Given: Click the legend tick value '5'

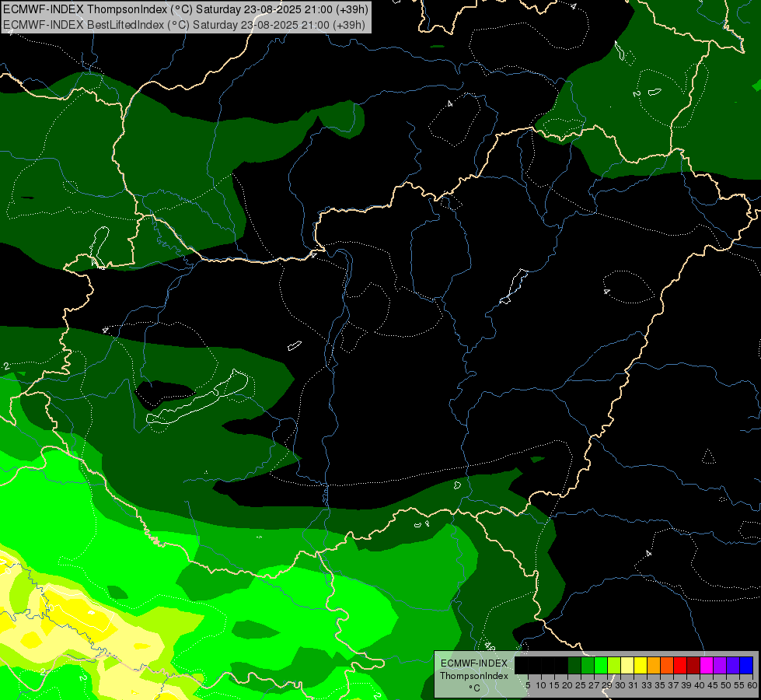Looking at the screenshot, I should coord(528,685).
